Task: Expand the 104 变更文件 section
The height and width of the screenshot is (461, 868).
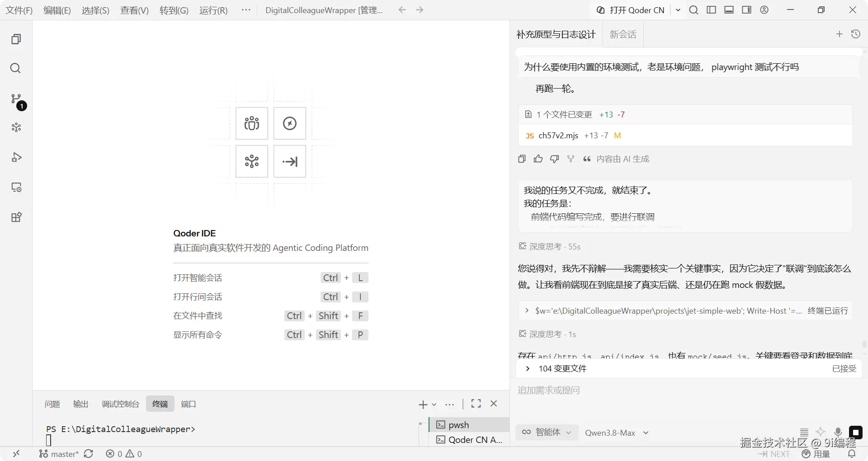Action: click(527, 369)
